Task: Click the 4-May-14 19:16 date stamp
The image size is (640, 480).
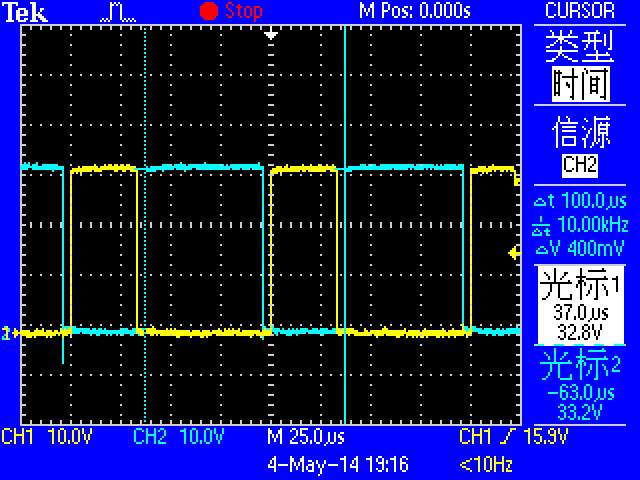Action: click(338, 464)
